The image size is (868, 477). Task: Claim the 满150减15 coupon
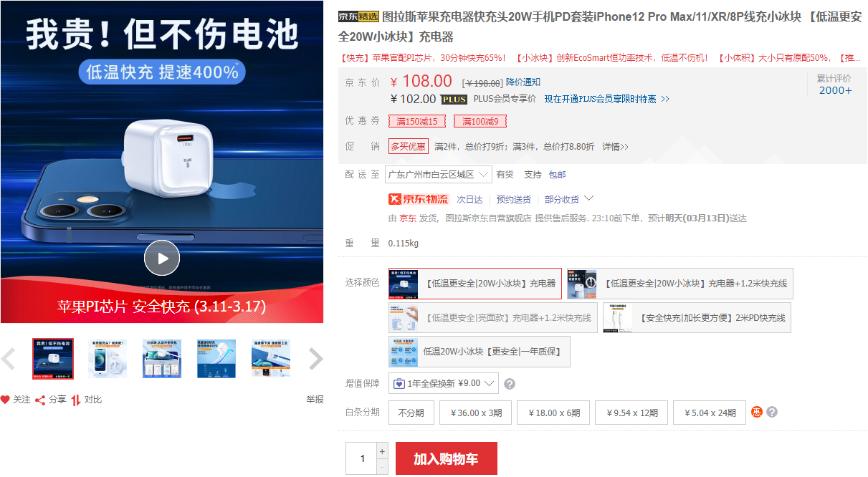(417, 121)
